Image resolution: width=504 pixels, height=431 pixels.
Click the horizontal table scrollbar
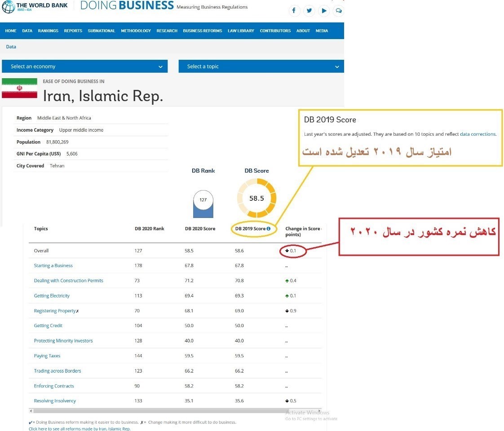pos(161,411)
